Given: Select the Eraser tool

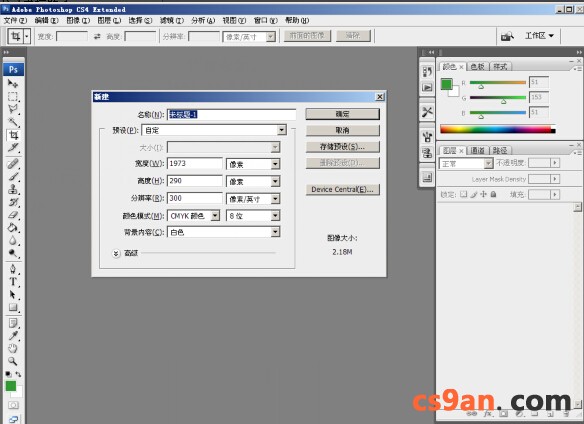Looking at the screenshot, I should pos(13,215).
